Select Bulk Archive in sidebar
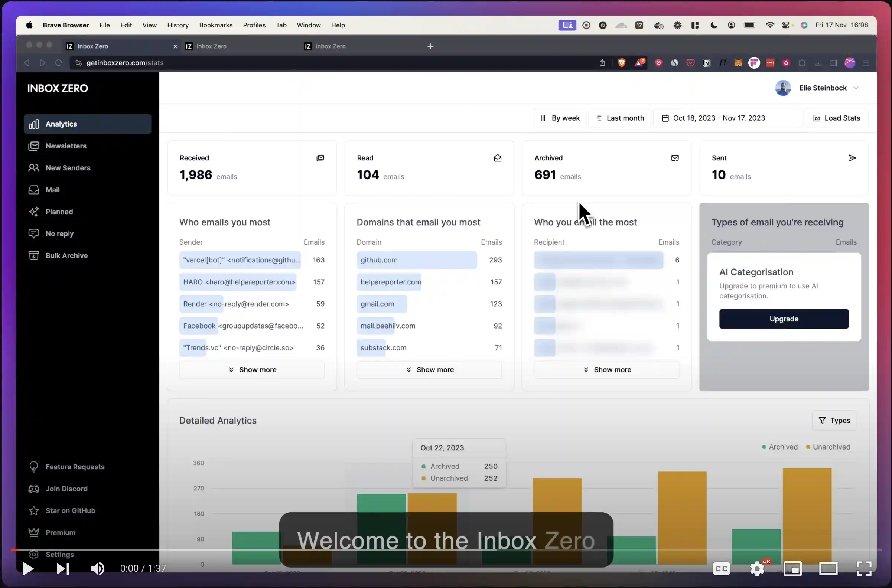Image resolution: width=892 pixels, height=588 pixels. coord(66,255)
